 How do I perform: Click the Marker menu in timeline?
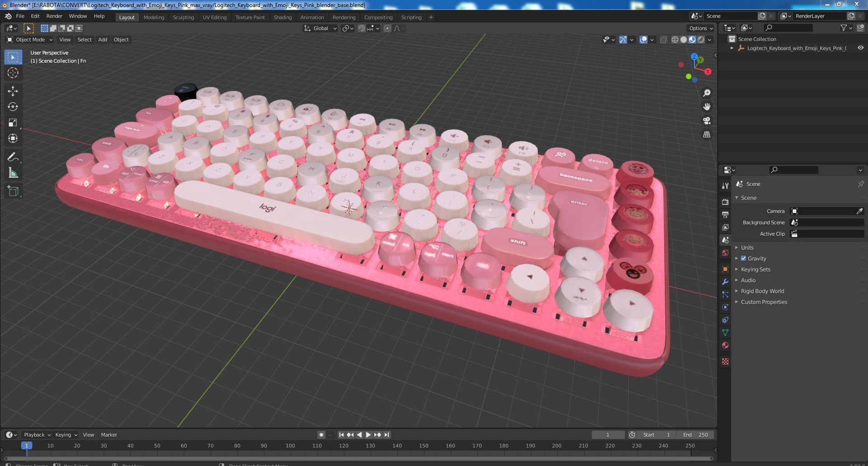tap(109, 435)
